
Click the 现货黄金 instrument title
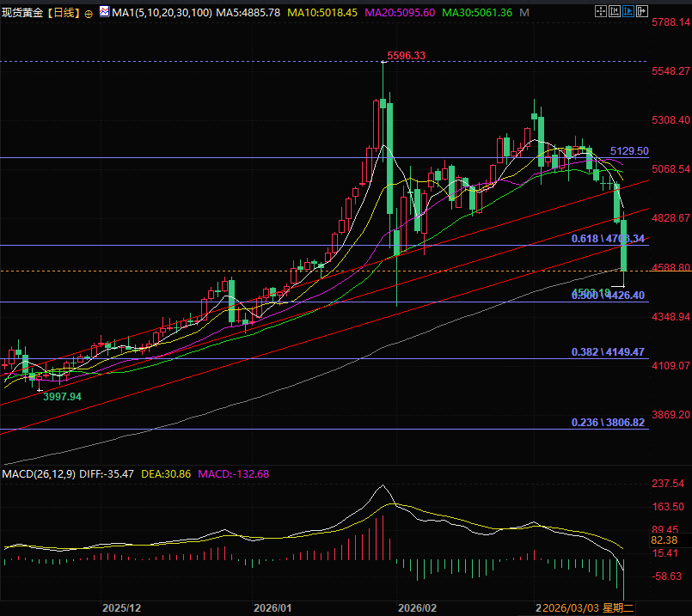23,13
